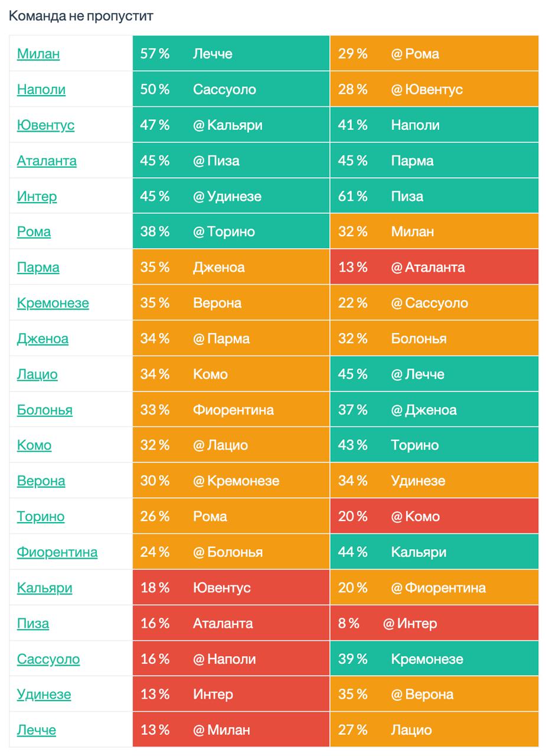Open the Милан team link
This screenshot has width=546, height=756.
pyautogui.click(x=38, y=54)
